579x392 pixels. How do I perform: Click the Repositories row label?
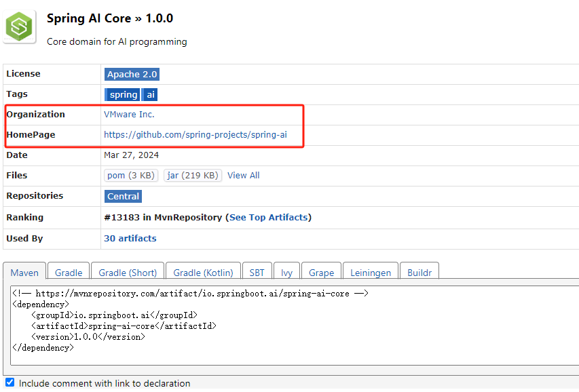[x=35, y=195]
